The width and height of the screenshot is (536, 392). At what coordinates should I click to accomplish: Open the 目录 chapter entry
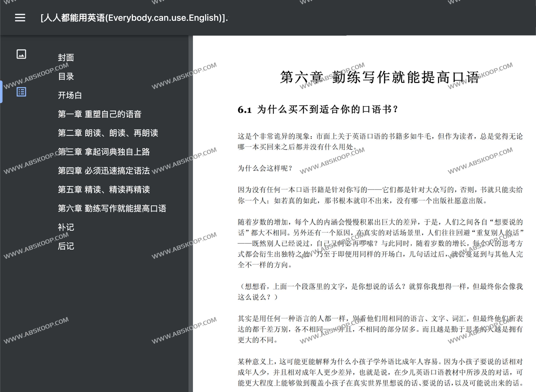tap(66, 77)
